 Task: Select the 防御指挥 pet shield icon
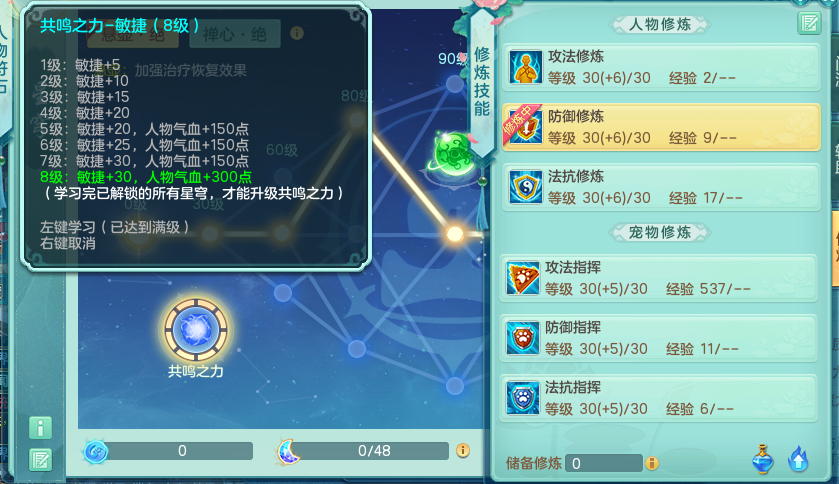tap(522, 338)
